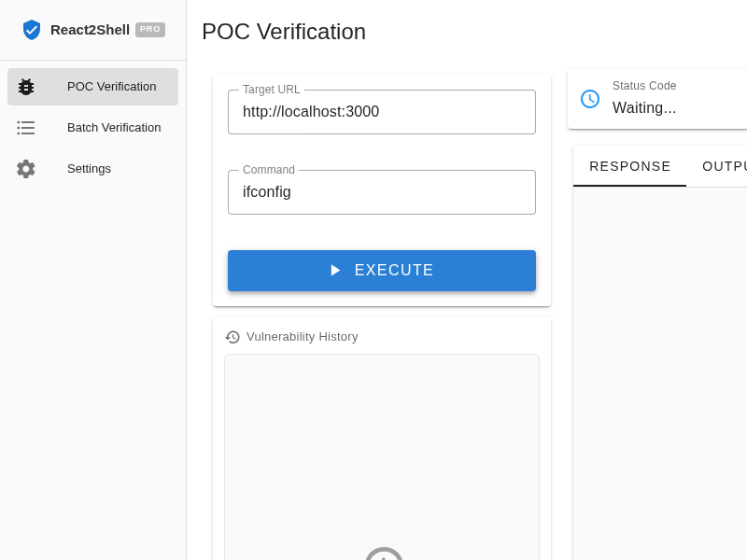Click the play triangle icon on Execute
The height and width of the screenshot is (560, 747).
point(335,271)
